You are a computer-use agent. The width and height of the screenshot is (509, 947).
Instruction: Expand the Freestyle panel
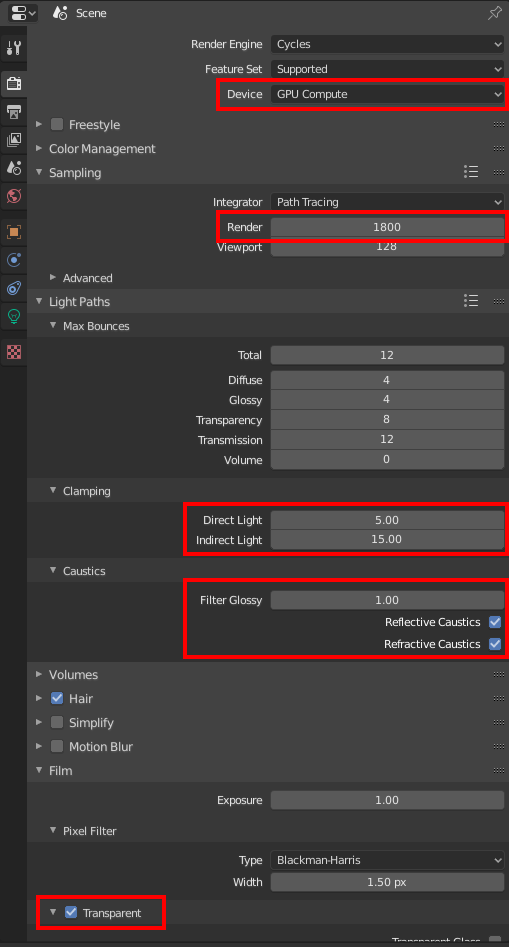pyautogui.click(x=39, y=124)
